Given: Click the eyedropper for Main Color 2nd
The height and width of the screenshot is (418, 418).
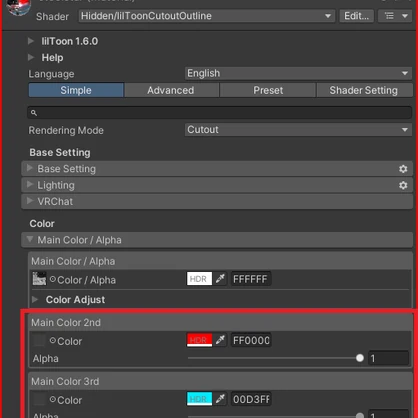Looking at the screenshot, I should [220, 340].
